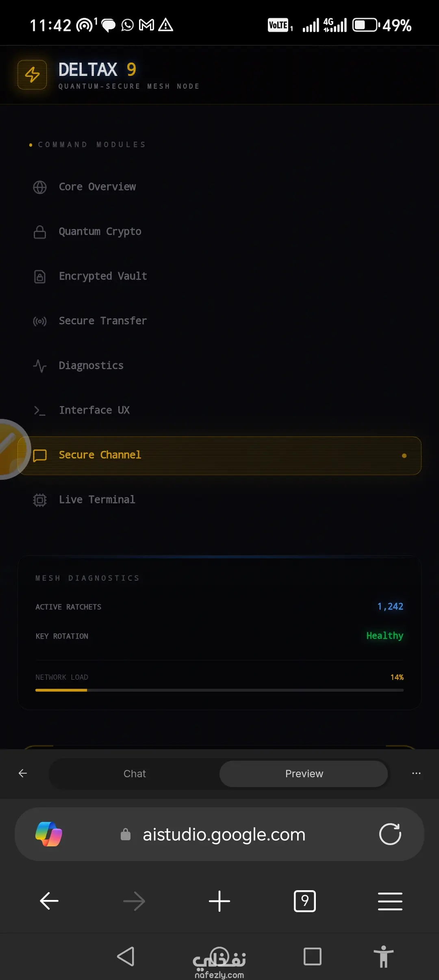Image resolution: width=439 pixels, height=980 pixels.
Task: Tap the aistudio.google.com address bar
Action: [x=224, y=835]
